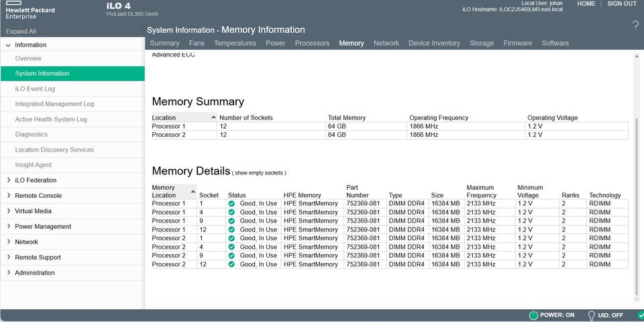Viewport: 644px width, 322px height.
Task: Expand the Virtual Media section
Action: 8,211
